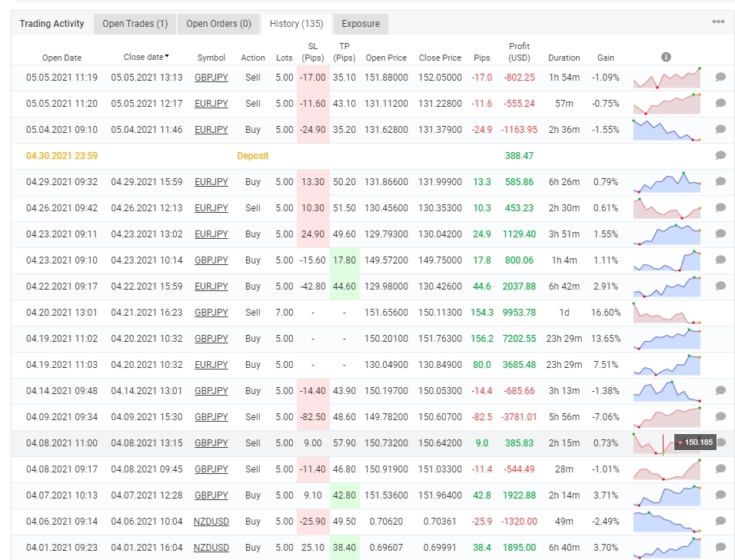
Task: Sort table by Profit (USD) header
Action: pyautogui.click(x=519, y=51)
